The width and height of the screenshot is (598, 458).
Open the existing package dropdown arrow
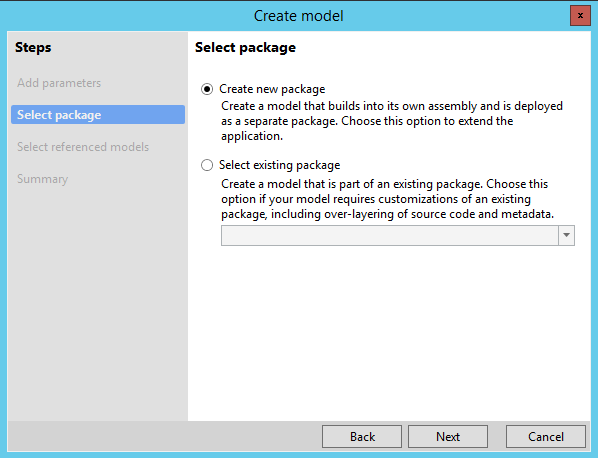tap(566, 235)
